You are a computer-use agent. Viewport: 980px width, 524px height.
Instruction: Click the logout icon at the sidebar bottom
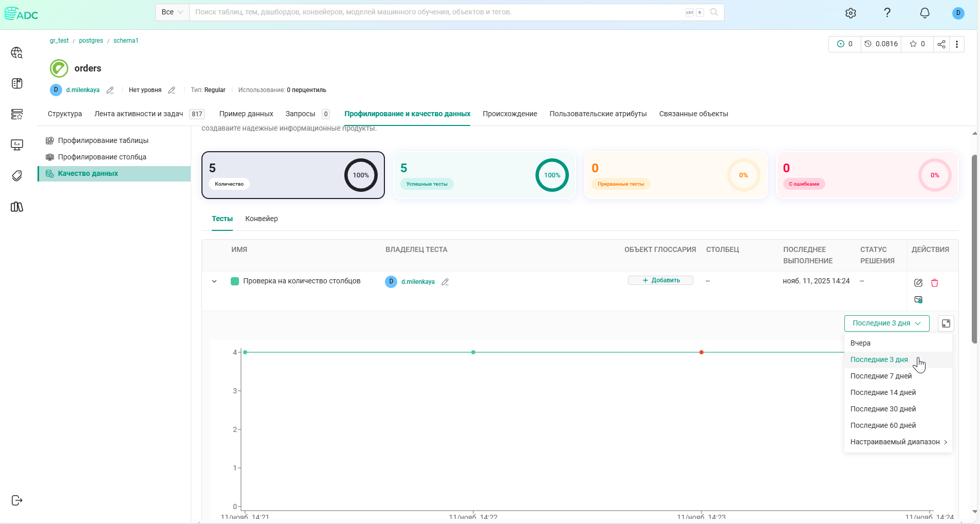click(16, 500)
